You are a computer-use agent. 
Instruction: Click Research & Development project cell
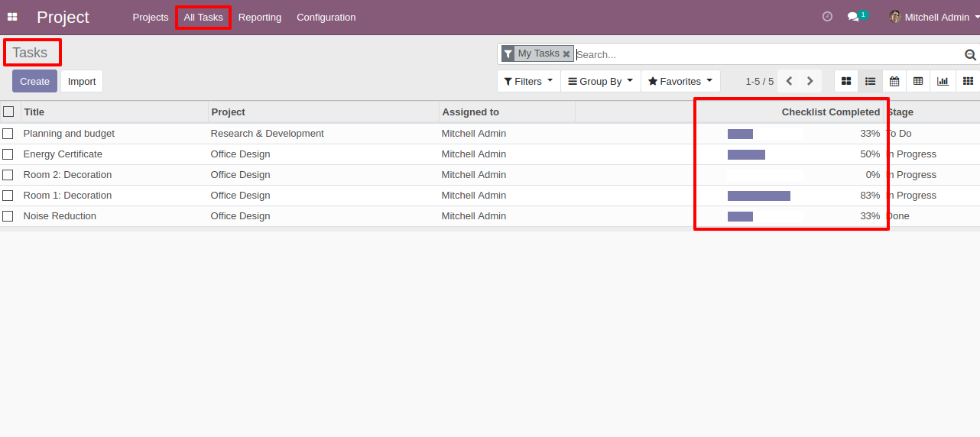[268, 134]
